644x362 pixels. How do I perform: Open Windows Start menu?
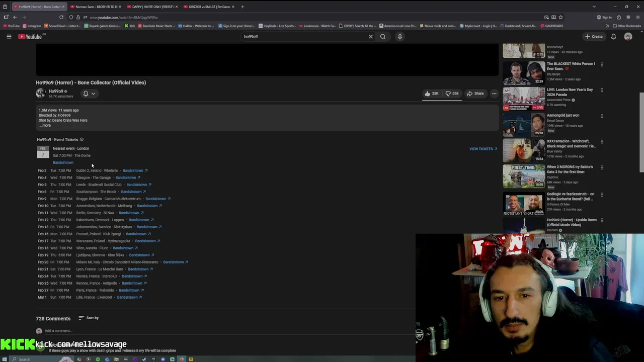(x=5, y=359)
